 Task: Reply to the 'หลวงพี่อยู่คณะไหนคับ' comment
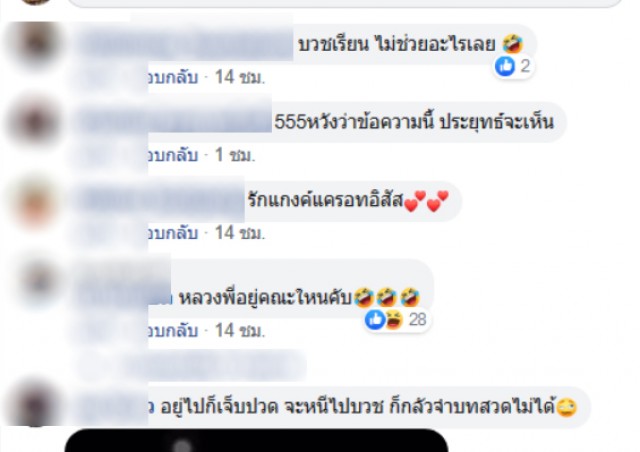173,330
